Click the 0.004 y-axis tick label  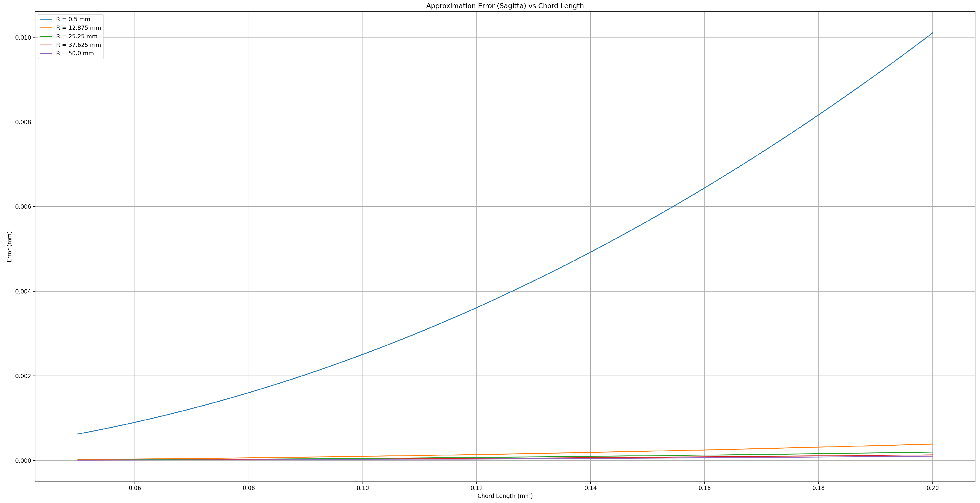(23, 292)
